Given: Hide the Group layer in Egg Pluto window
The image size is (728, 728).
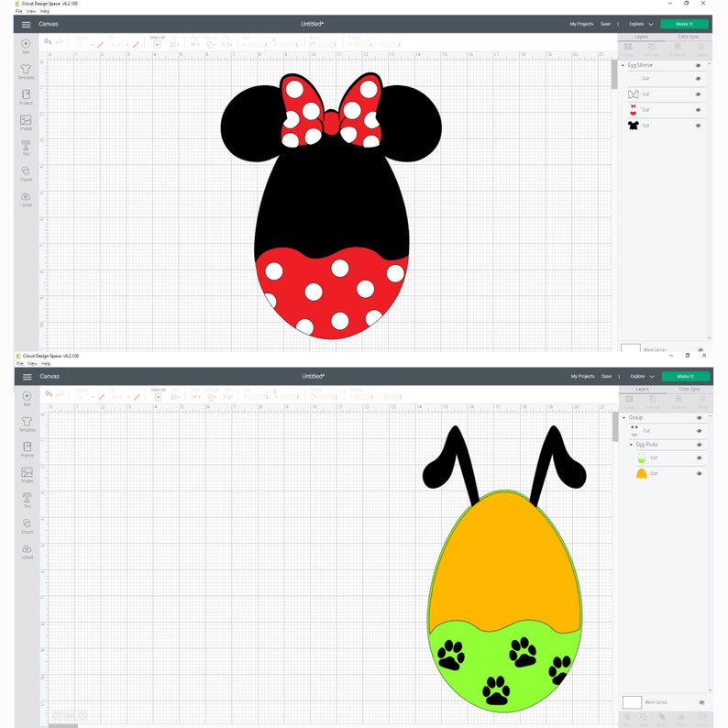Looking at the screenshot, I should point(700,418).
